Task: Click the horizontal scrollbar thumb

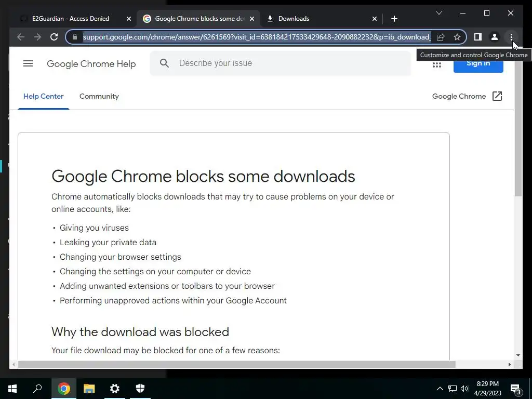Action: point(236,364)
